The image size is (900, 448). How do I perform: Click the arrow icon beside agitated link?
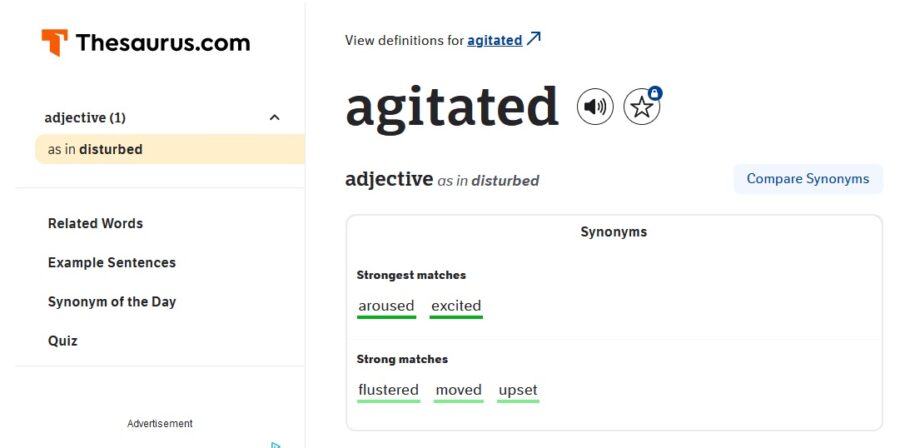pyautogui.click(x=534, y=39)
